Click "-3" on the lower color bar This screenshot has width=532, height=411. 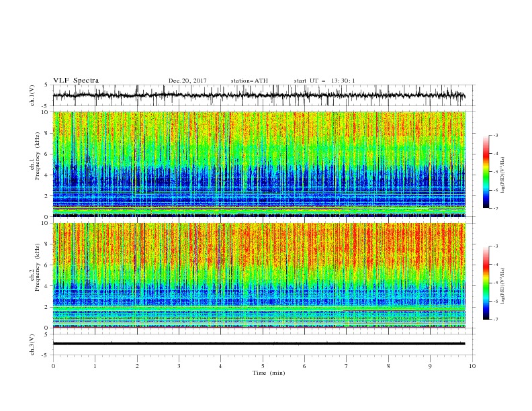(x=496, y=246)
